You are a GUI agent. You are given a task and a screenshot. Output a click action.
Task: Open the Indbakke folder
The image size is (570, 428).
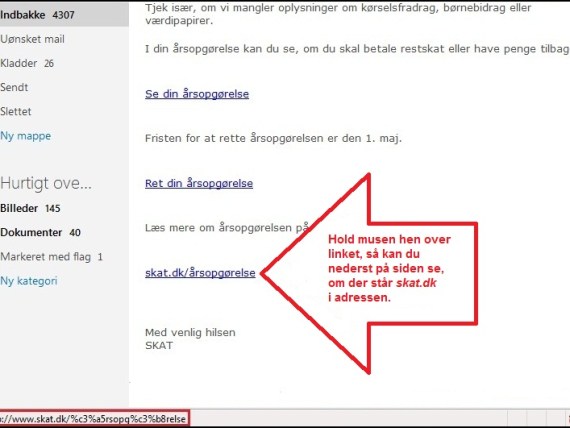tap(64, 15)
